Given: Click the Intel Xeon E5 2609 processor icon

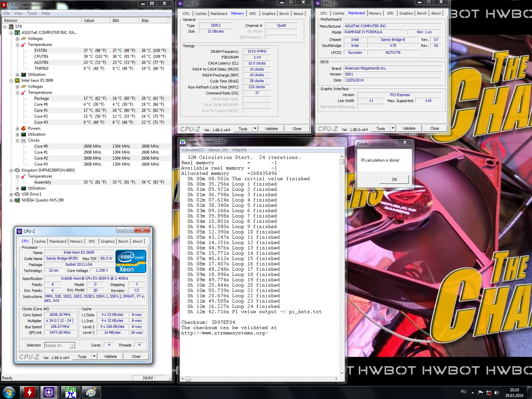Looking at the screenshot, I should tap(17, 80).
